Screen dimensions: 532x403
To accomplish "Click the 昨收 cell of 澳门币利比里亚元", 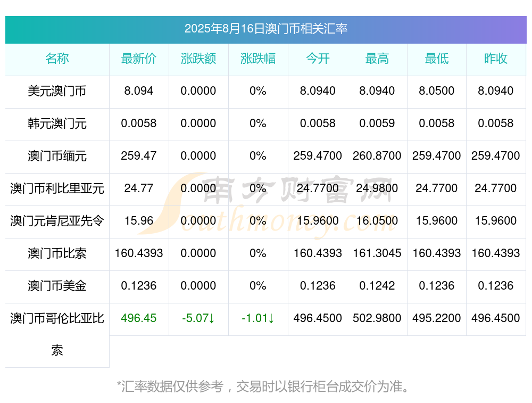I will pyautogui.click(x=496, y=188).
